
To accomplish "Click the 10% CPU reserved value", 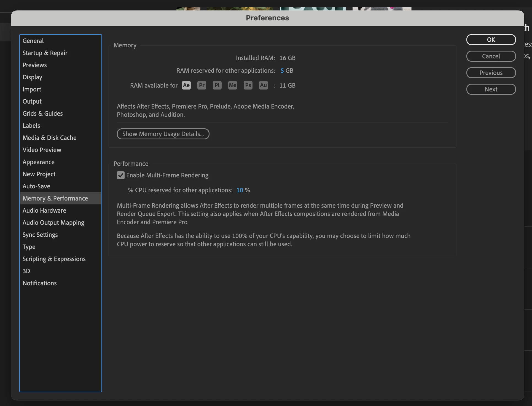I will pos(240,190).
